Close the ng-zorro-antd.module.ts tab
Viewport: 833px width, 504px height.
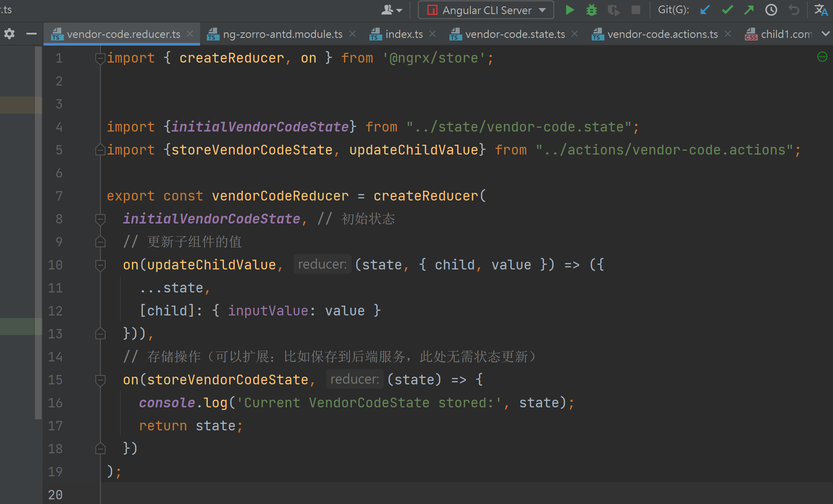click(352, 34)
